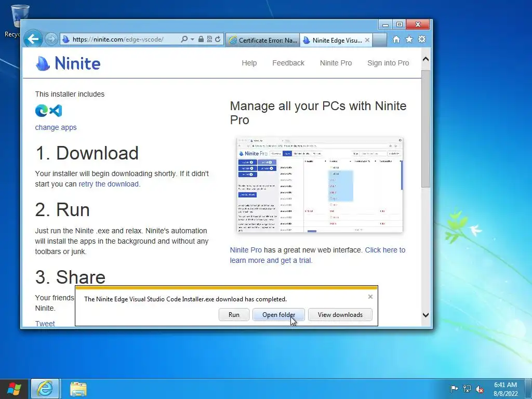This screenshot has height=399, width=532.
Task: Click the muted volume tray icon
Action: (480, 389)
